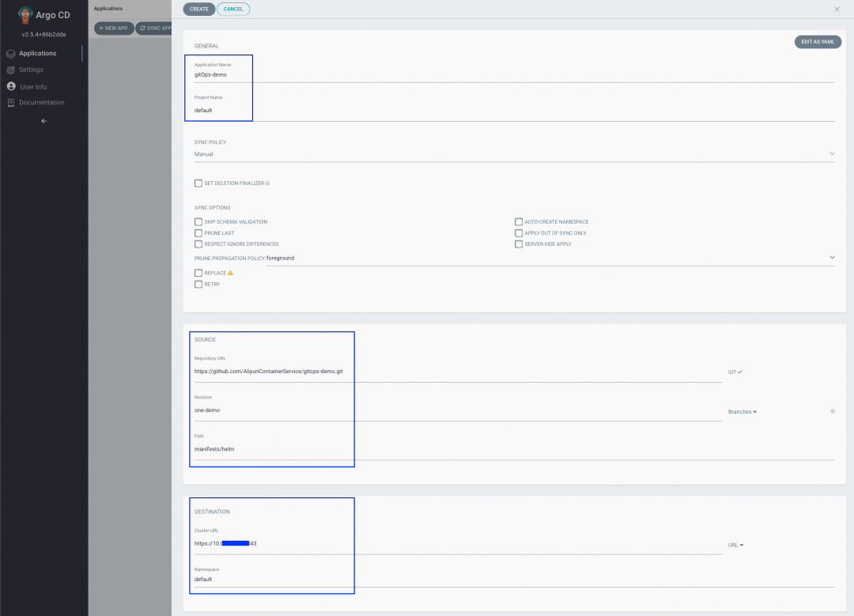The image size is (854, 616).
Task: Click the Repository URL field
Action: (x=458, y=372)
